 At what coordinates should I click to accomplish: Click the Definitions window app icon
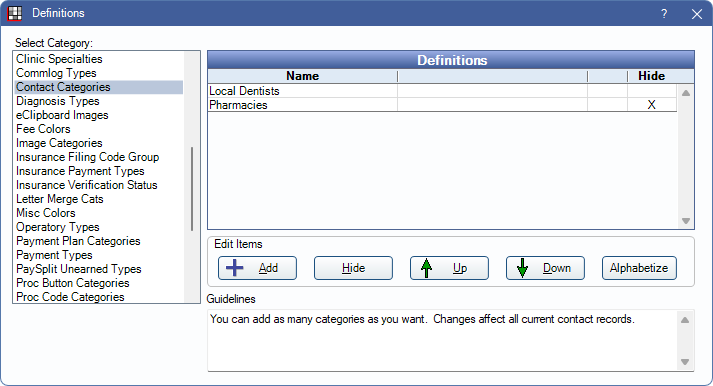tap(15, 13)
